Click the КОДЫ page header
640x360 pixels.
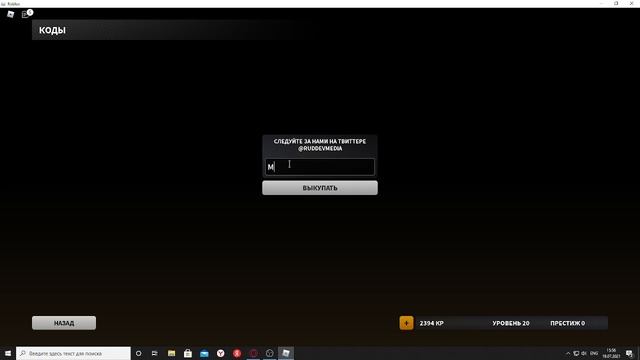pyautogui.click(x=52, y=30)
